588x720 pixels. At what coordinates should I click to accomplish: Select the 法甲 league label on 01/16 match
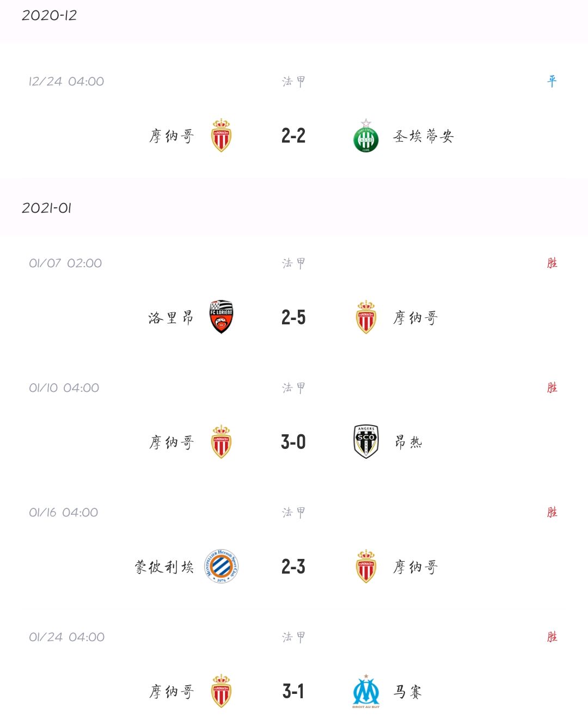click(293, 512)
